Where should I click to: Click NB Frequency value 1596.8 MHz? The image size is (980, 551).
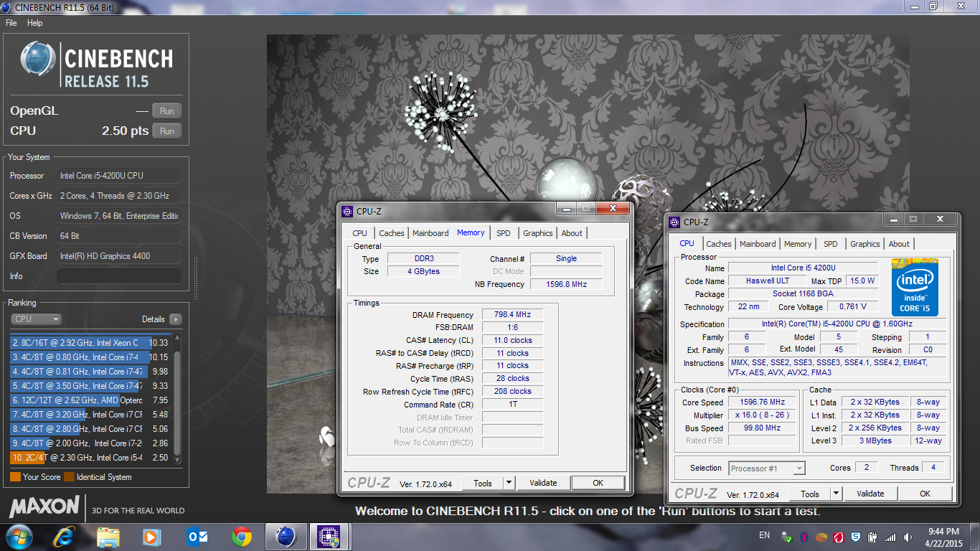566,285
